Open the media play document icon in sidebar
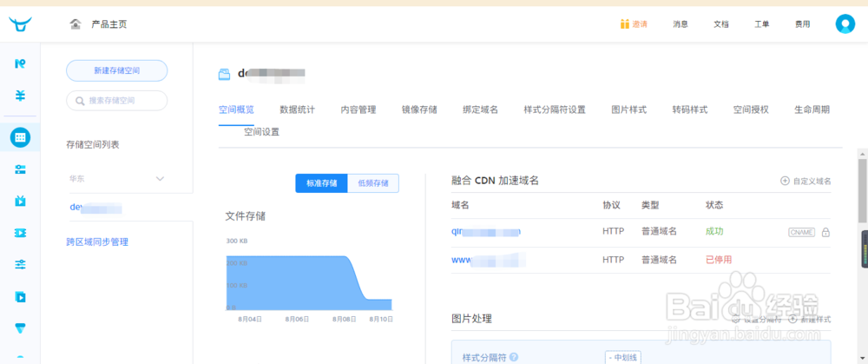868x364 pixels. (x=20, y=297)
